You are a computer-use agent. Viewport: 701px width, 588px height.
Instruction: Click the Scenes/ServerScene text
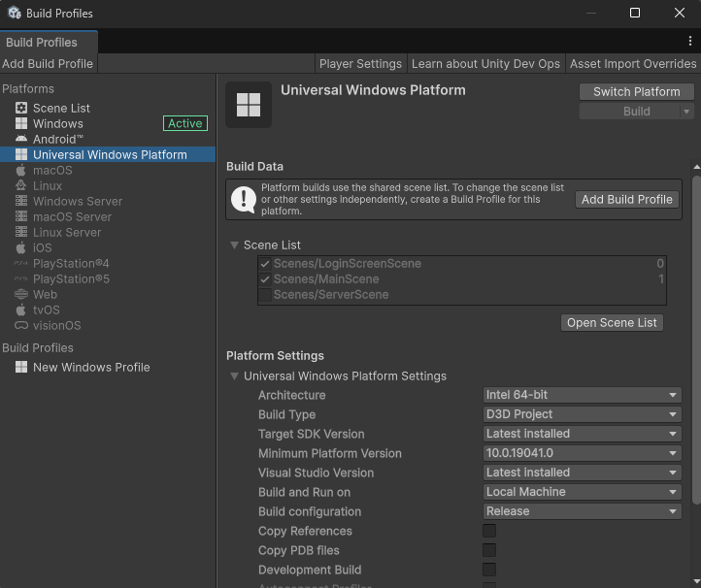pyautogui.click(x=331, y=295)
